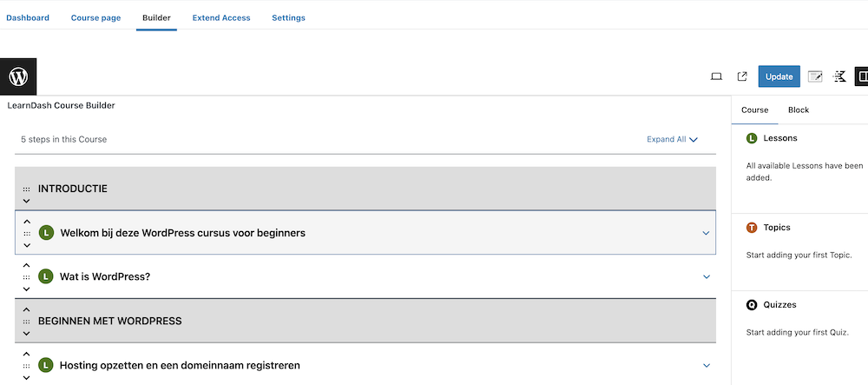Click the WordPress logo icon
The width and height of the screenshot is (868, 385).
point(18,76)
